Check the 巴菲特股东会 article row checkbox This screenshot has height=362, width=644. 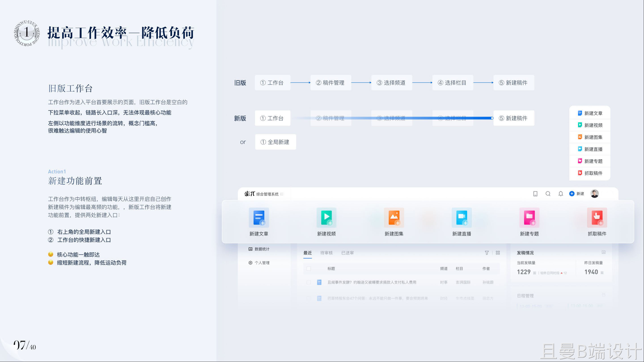pos(309,298)
